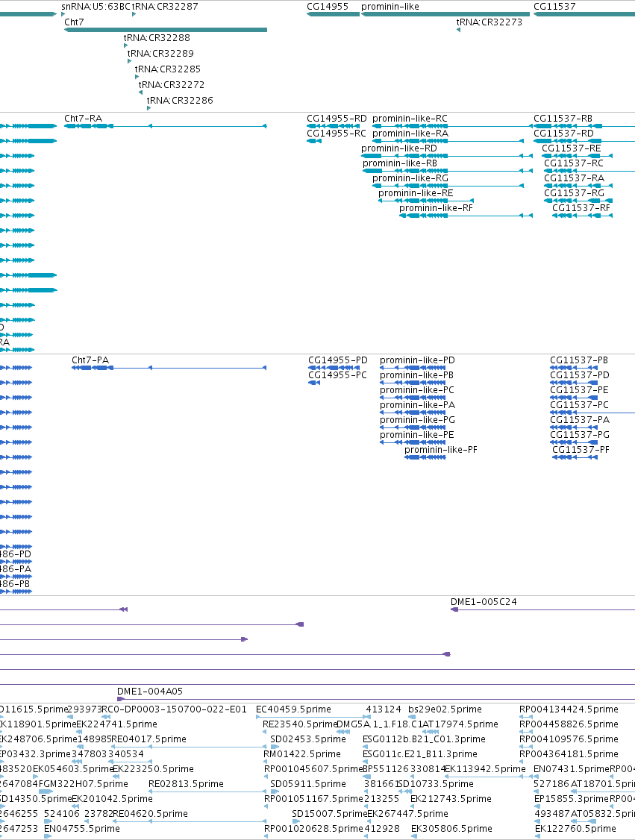Click prominin-like-RG transcript label

coord(410,178)
